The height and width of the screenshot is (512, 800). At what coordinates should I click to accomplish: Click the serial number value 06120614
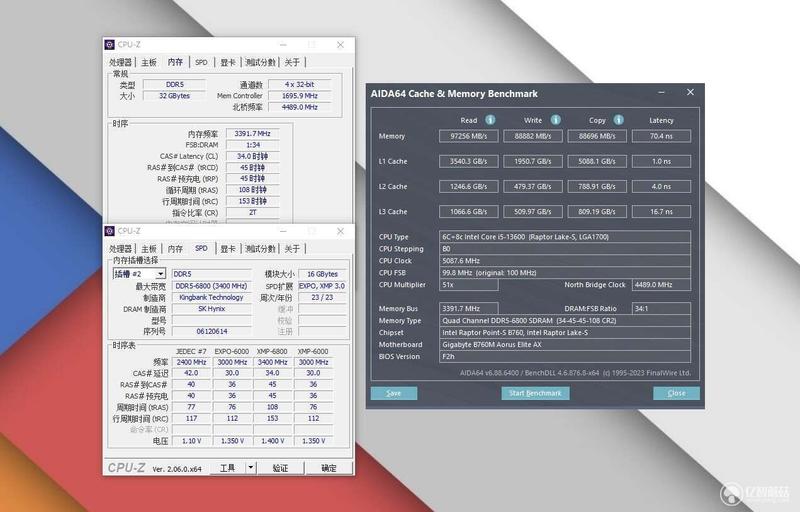coord(211,331)
